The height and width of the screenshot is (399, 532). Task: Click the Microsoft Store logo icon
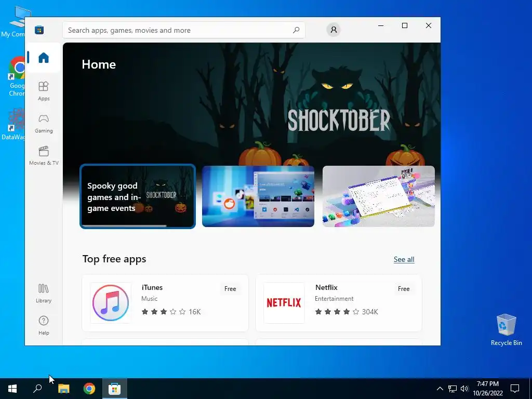[x=39, y=30]
